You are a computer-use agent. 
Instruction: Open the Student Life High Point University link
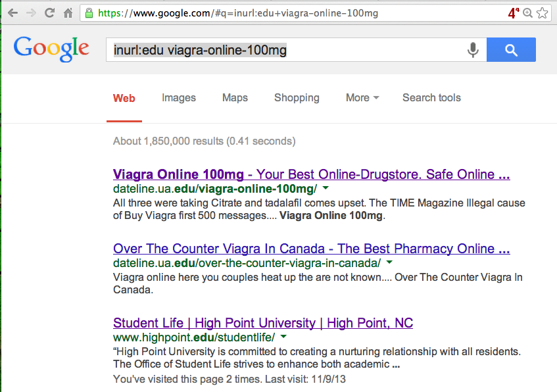(x=263, y=323)
